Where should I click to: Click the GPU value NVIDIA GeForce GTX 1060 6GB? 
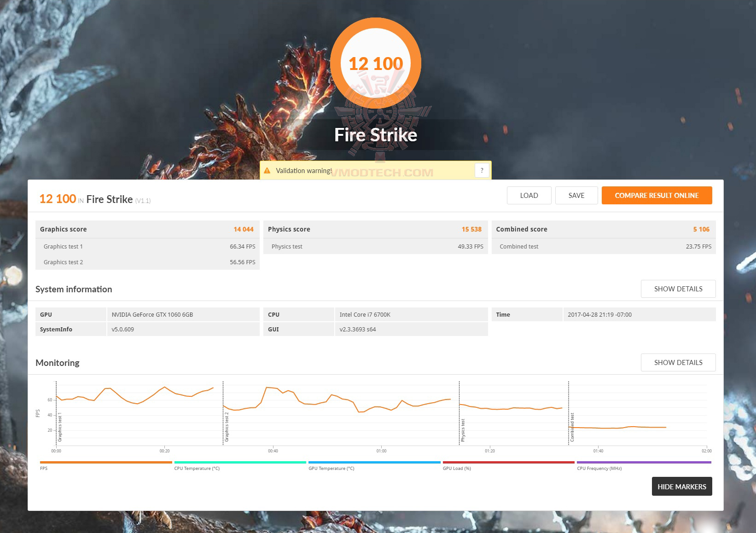coord(152,314)
